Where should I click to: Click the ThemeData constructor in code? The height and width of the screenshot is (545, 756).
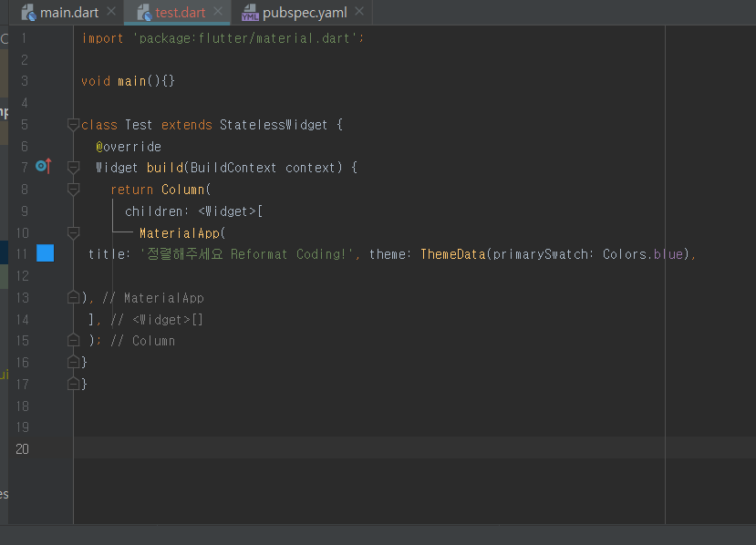tap(453, 254)
